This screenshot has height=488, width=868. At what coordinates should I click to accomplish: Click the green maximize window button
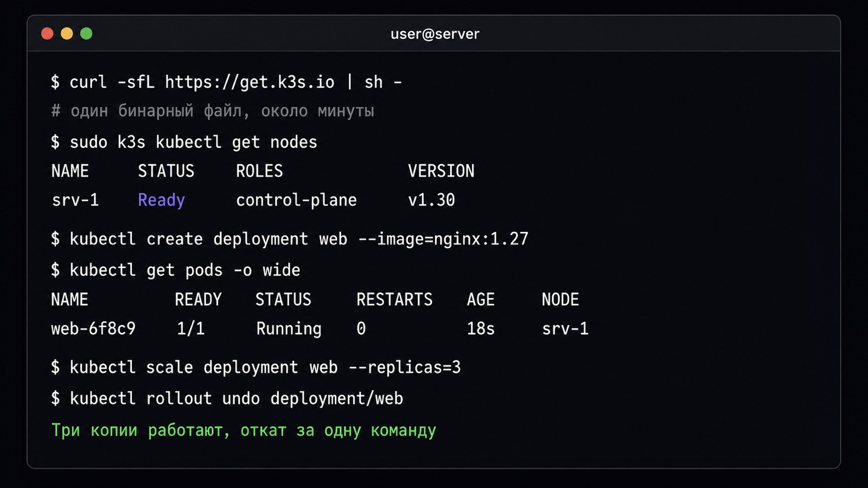click(x=86, y=34)
